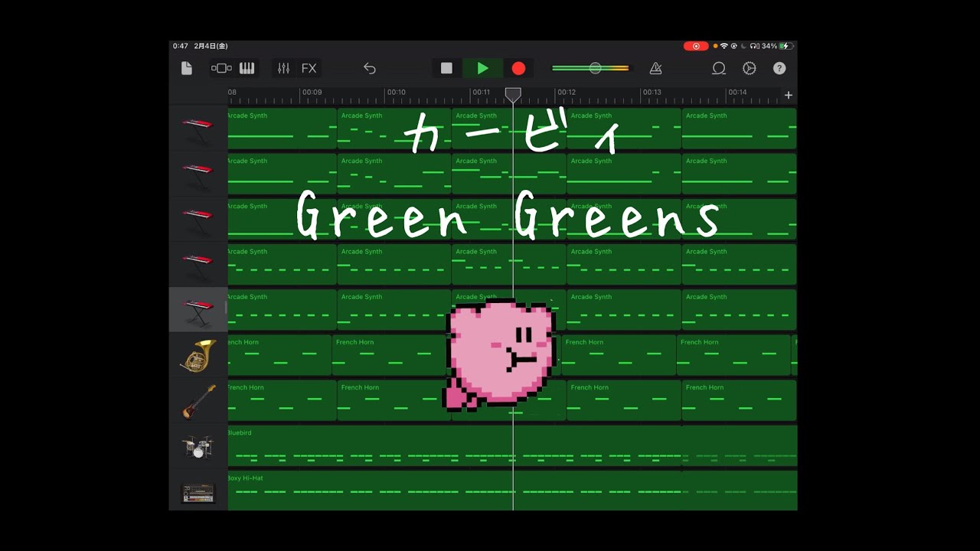Tap the Wi-Fi status icon
980x551 pixels.
point(724,46)
